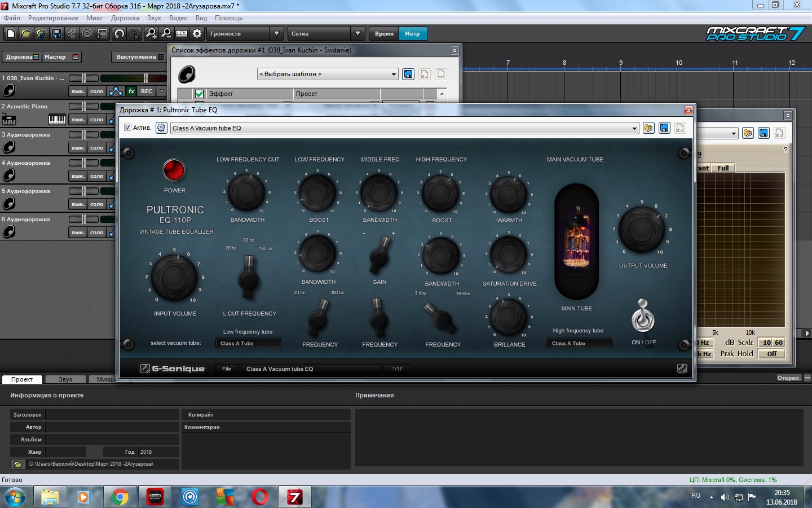Mute track 1 with вык. button

78,91
